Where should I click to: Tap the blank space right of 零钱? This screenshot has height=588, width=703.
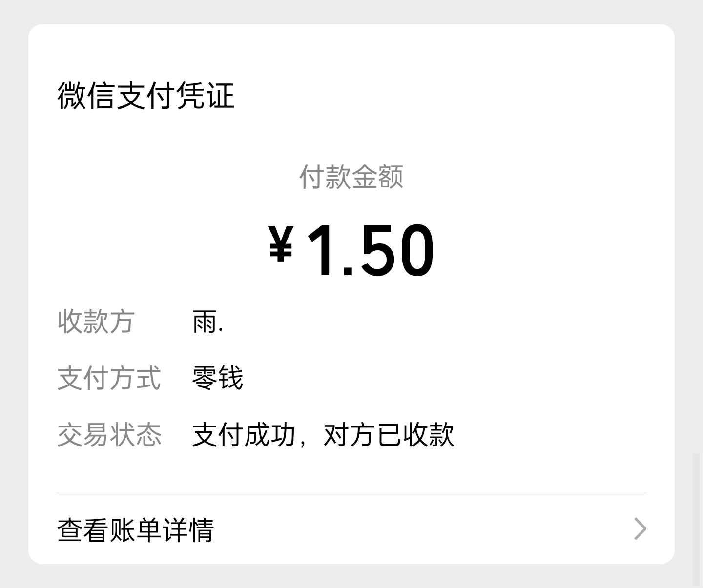pos(439,378)
